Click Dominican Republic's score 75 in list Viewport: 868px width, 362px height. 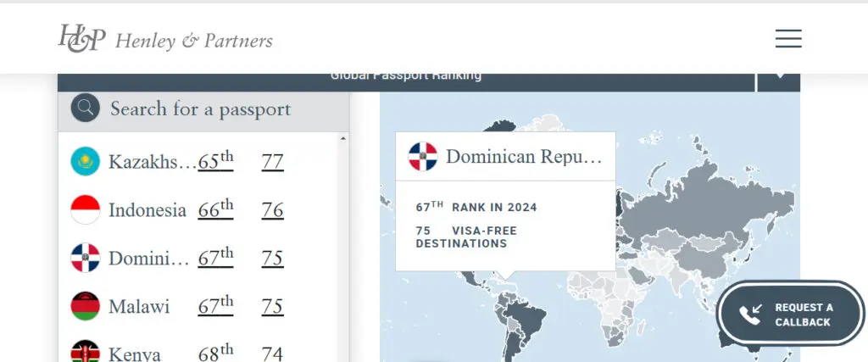[x=272, y=258]
